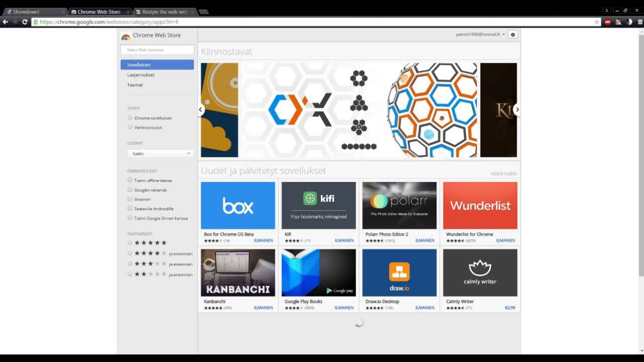The image size is (644, 362).
Task: Click the "Calmly Writer" title text
Action: click(x=460, y=302)
